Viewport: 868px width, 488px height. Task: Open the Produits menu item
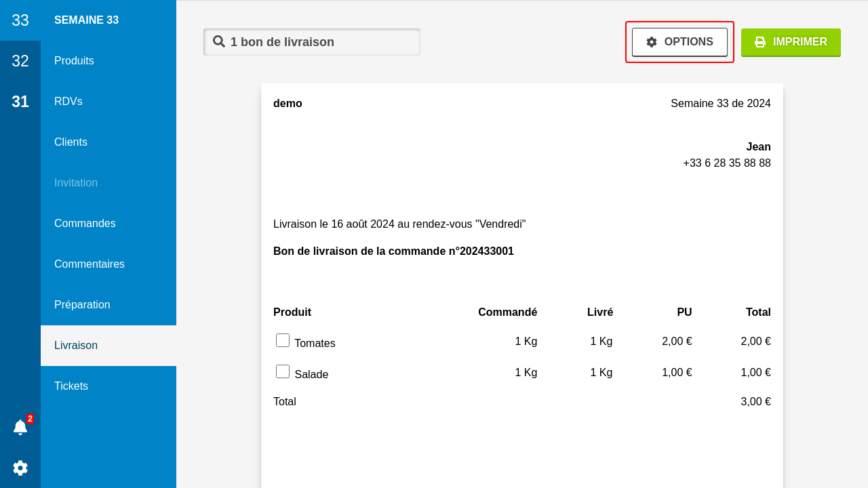75,61
